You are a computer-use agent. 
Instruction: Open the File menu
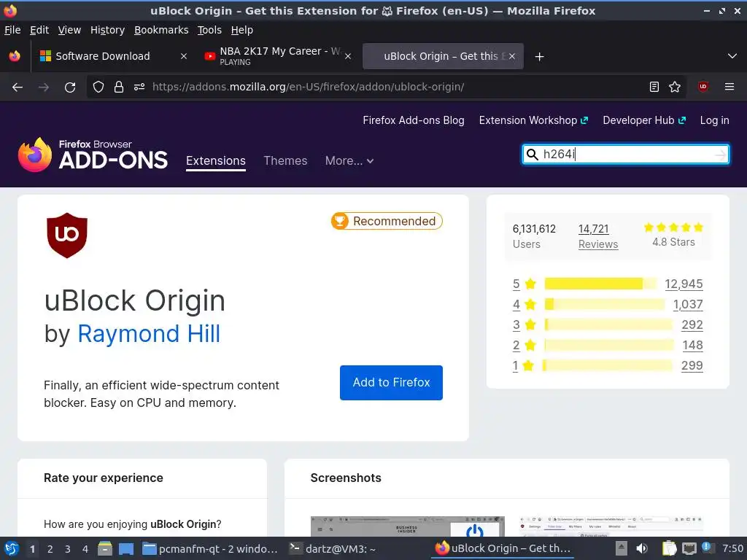tap(12, 30)
